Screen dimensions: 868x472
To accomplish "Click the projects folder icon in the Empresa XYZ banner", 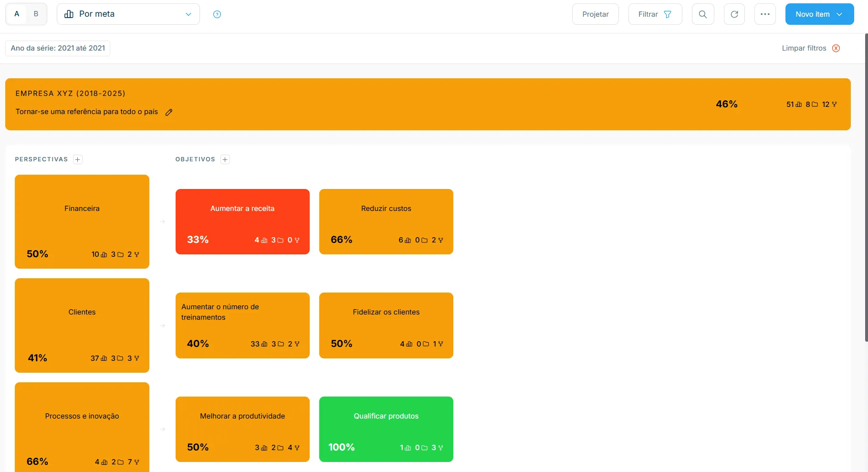I will tap(815, 105).
